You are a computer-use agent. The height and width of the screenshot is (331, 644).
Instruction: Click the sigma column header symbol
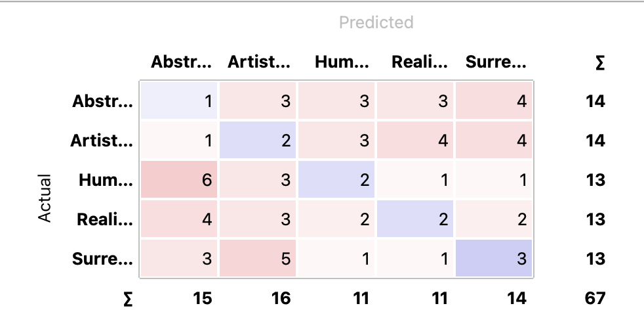(599, 63)
